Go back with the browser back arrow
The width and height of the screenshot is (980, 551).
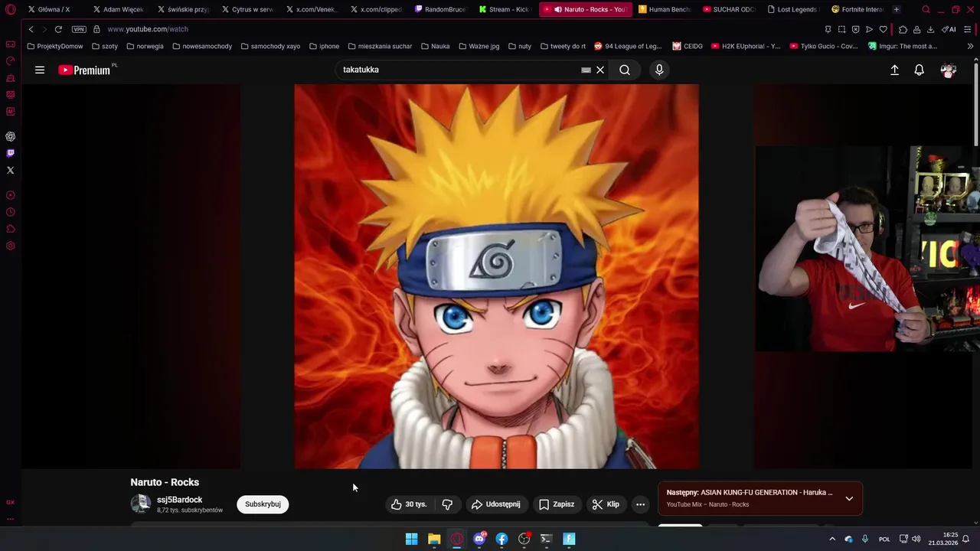coord(31,29)
